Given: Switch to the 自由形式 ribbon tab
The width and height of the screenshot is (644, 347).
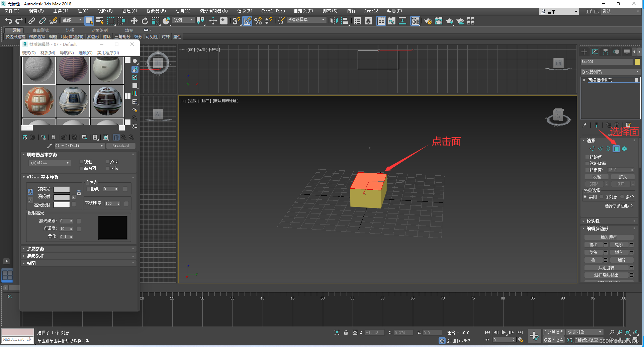Looking at the screenshot, I should tap(41, 30).
